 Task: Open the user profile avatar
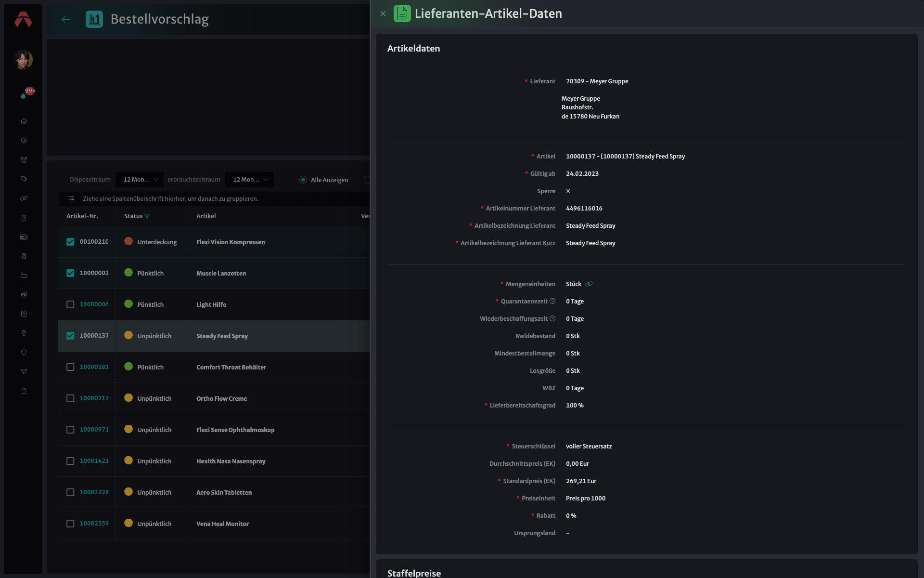(23, 60)
